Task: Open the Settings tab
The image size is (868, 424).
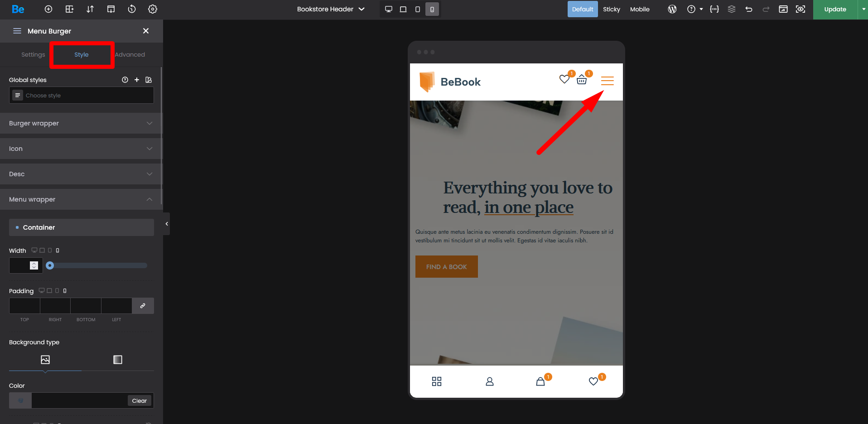Action: [33, 54]
